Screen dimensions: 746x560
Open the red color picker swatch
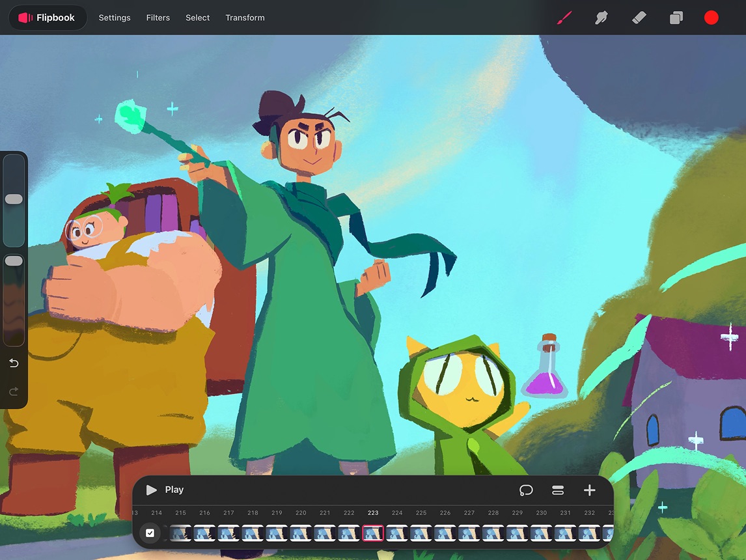tap(711, 18)
